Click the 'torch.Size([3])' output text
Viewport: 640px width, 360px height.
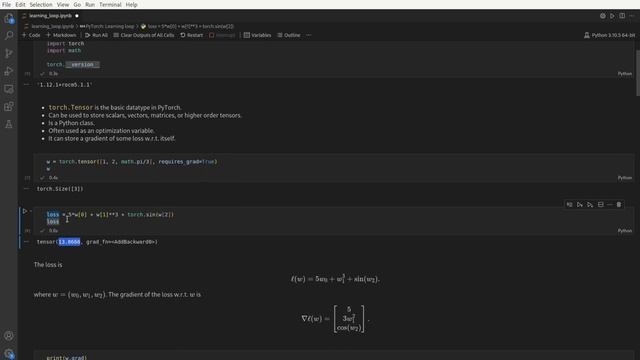60,189
